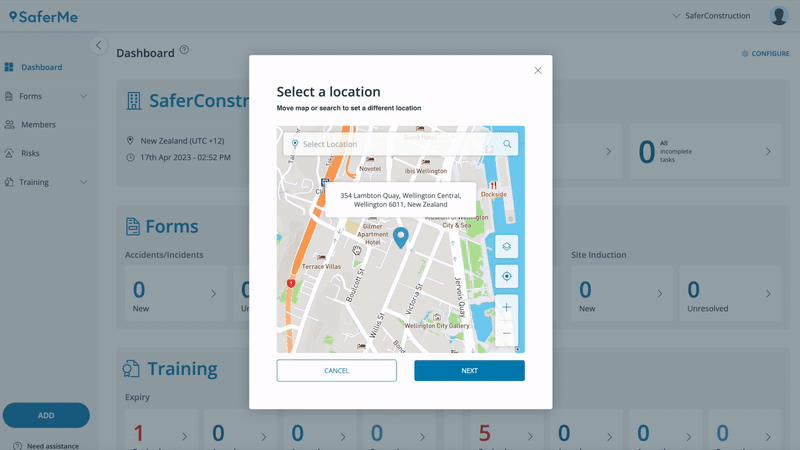Image resolution: width=800 pixels, height=450 pixels.
Task: Open the Training card showing 5
Action: point(507,430)
